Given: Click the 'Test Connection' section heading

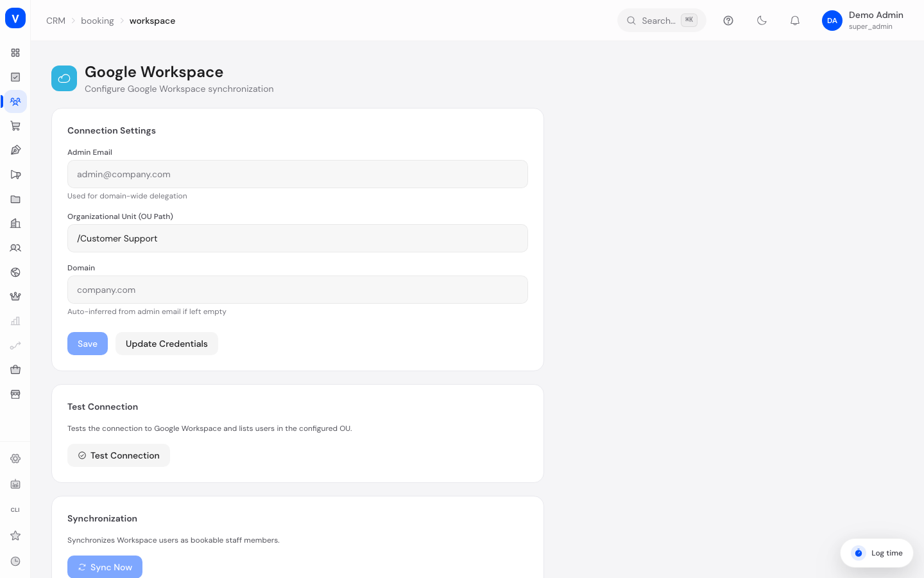Looking at the screenshot, I should coord(103,407).
